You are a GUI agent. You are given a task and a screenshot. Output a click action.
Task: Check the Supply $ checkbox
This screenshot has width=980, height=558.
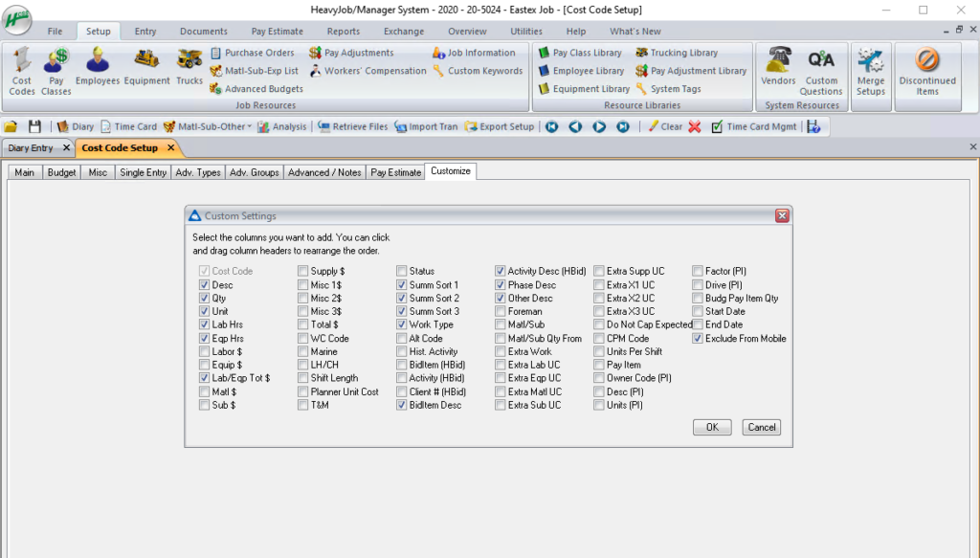coord(302,271)
